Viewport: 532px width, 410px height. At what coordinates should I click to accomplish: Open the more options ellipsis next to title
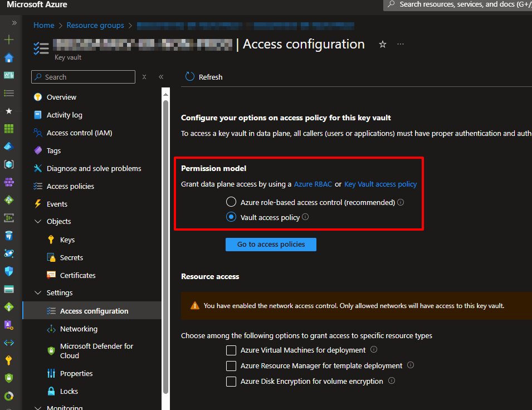401,44
